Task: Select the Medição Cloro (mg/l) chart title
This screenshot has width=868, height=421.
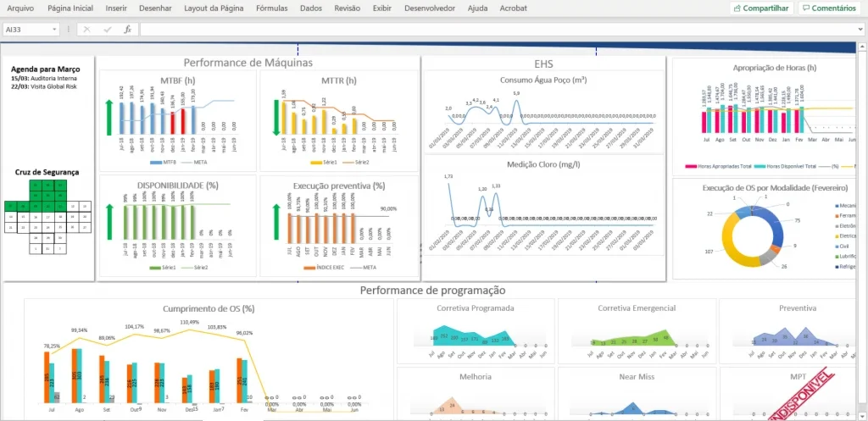Action: [543, 164]
